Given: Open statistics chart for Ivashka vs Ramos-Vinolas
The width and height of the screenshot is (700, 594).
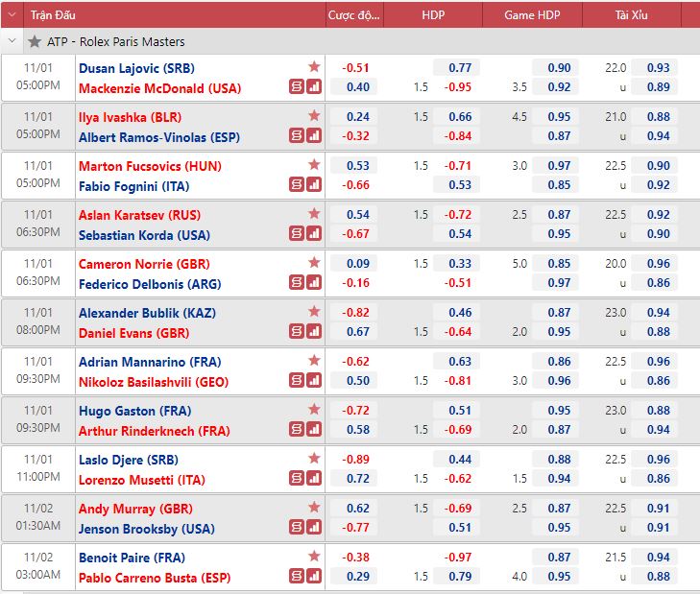Looking at the screenshot, I should click(x=314, y=135).
